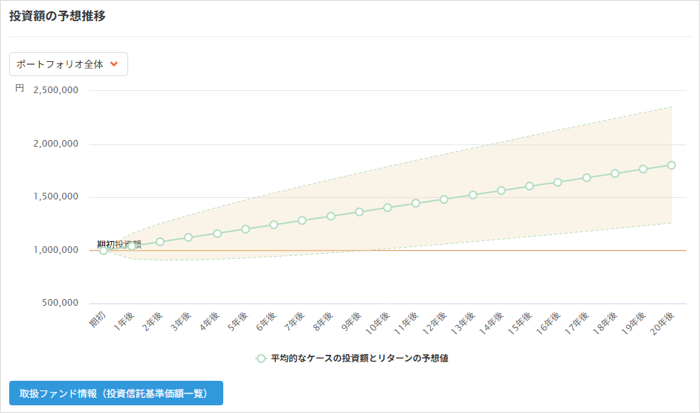Click the orange chevron in portfolio selector
This screenshot has height=413, width=700.
pyautogui.click(x=115, y=65)
